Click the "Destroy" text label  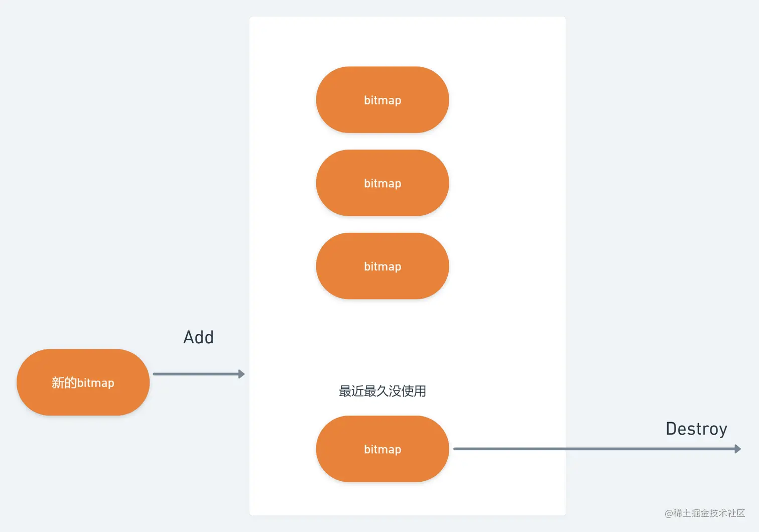696,429
